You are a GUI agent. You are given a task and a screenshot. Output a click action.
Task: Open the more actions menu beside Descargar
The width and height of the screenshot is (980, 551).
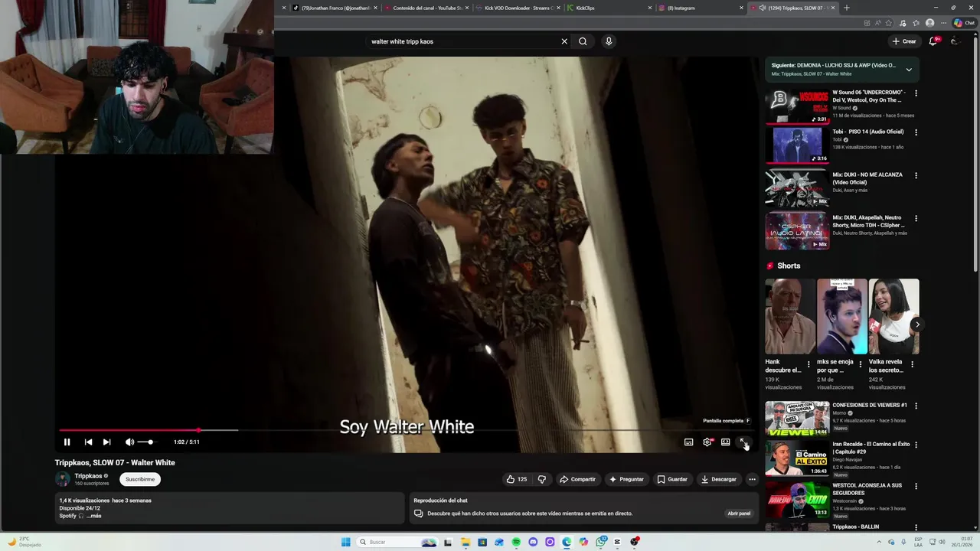coord(752,479)
